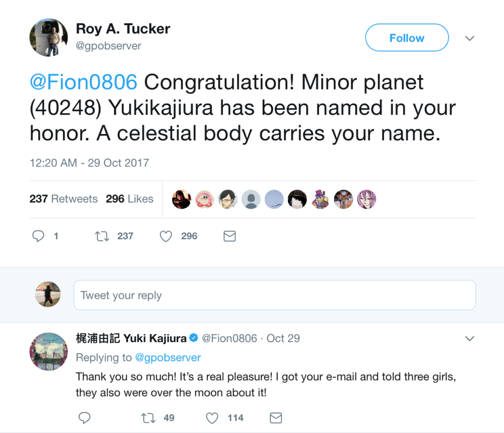Screen dimensions: 504x433
Task: View the 237 Retweets list
Action: (x=63, y=199)
